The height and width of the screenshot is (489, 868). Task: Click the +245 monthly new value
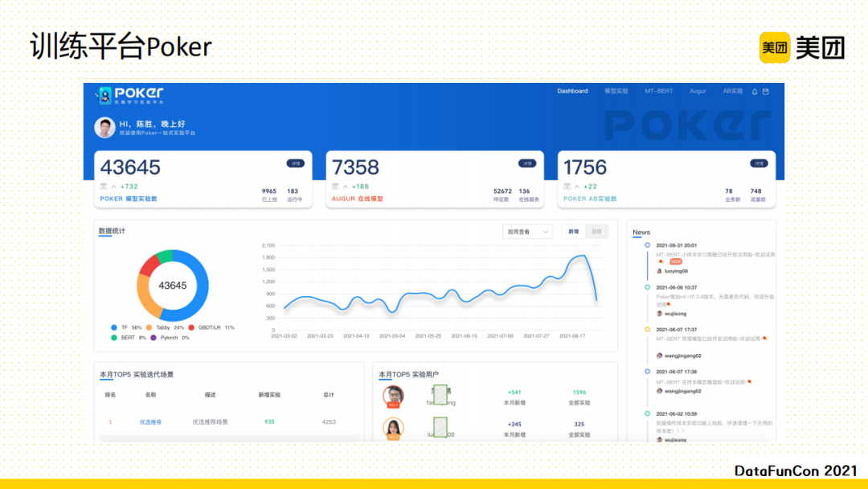point(514,424)
